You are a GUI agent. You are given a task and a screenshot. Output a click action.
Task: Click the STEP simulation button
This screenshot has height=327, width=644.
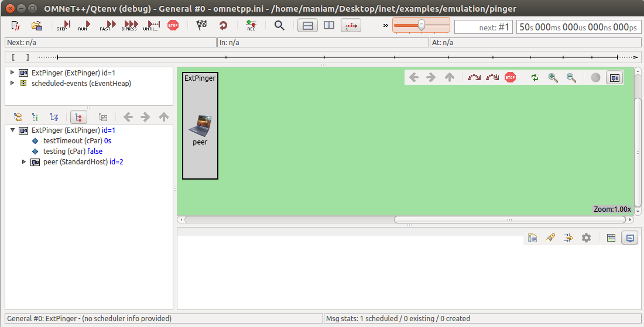point(63,26)
